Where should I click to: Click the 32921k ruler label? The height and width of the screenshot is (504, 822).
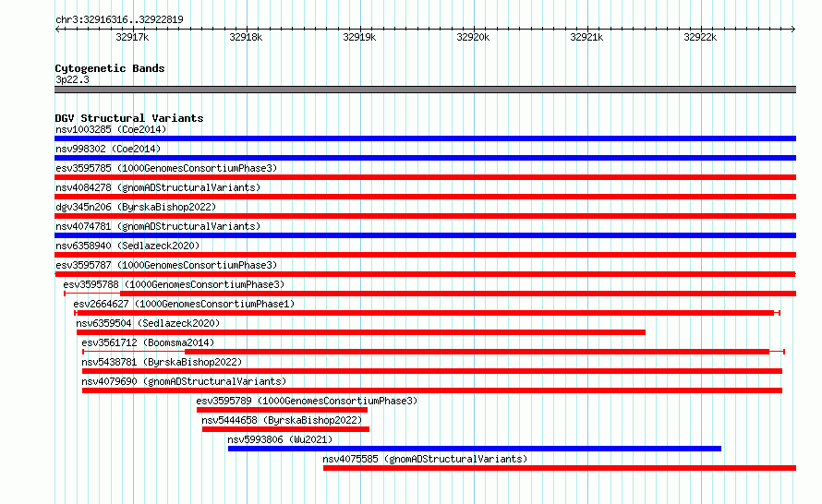(x=586, y=37)
